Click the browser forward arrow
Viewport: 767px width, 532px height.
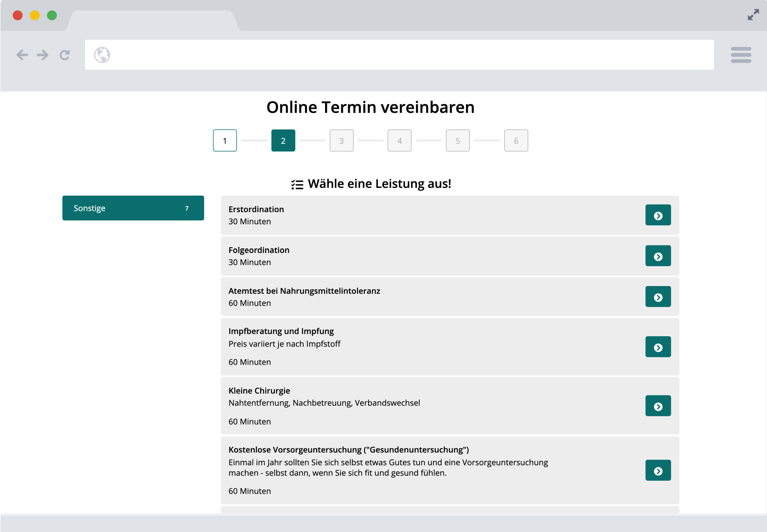(x=43, y=55)
